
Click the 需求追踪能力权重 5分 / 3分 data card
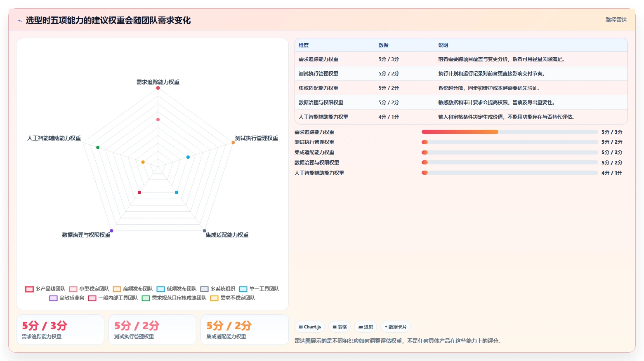pos(60,330)
